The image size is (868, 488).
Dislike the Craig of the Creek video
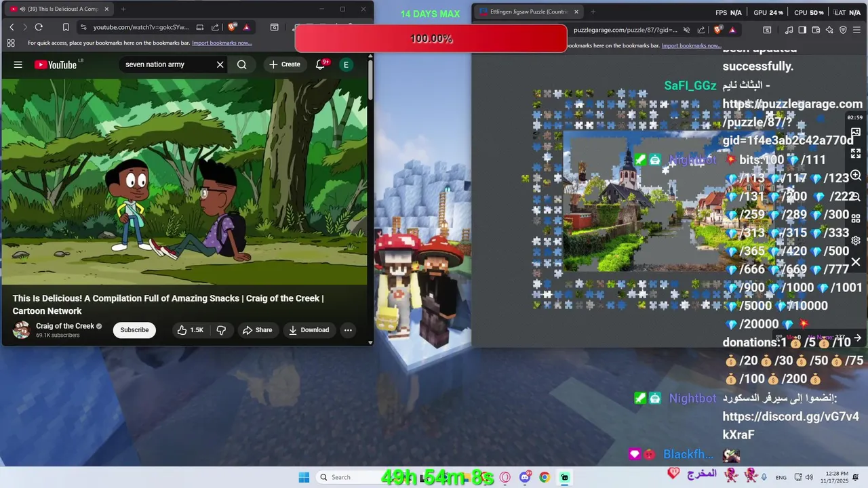[x=221, y=330]
